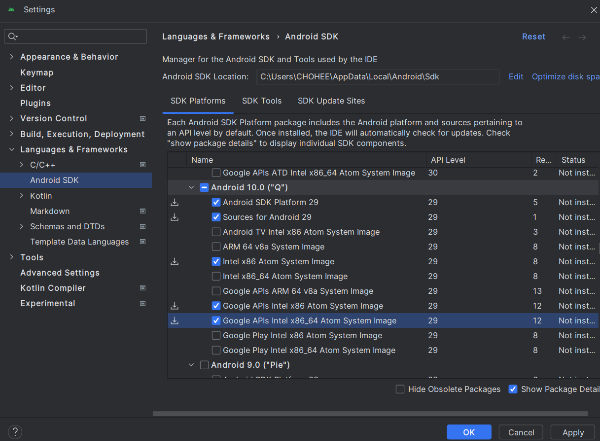Click the Apply button

[573, 432]
